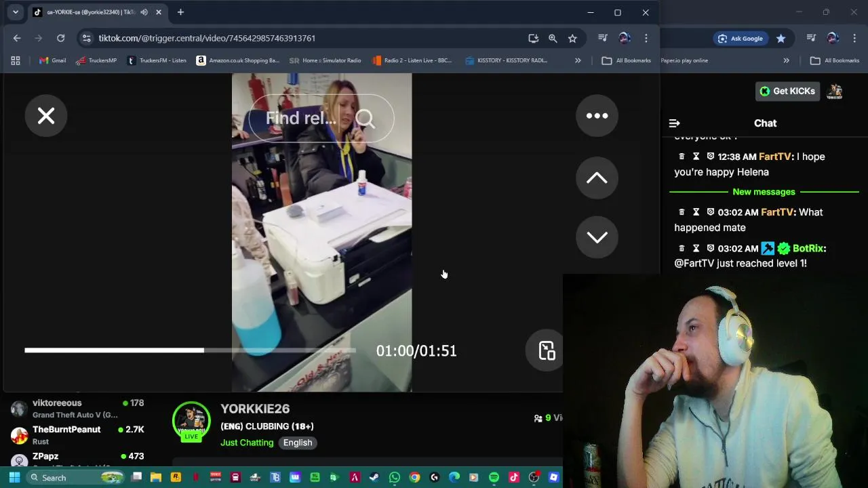The height and width of the screenshot is (488, 868).
Task: Expand bookmarks overflow chevron in background window
Action: point(786,60)
